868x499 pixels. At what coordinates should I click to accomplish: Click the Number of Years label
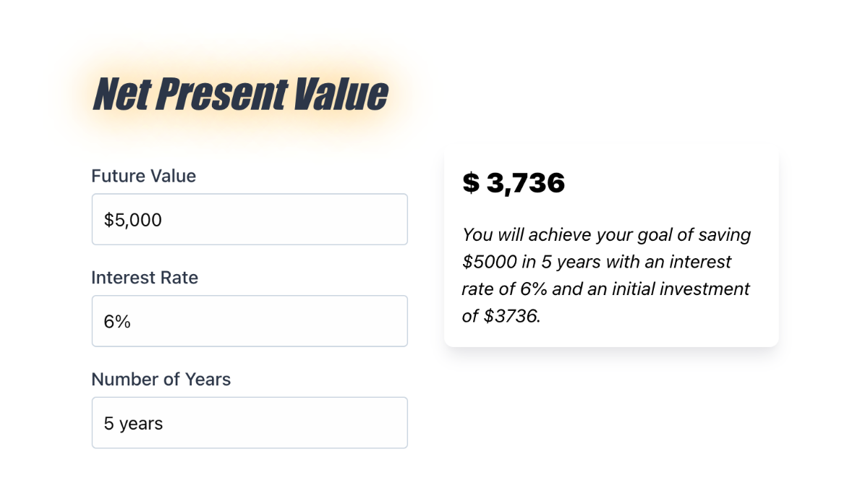coord(161,380)
